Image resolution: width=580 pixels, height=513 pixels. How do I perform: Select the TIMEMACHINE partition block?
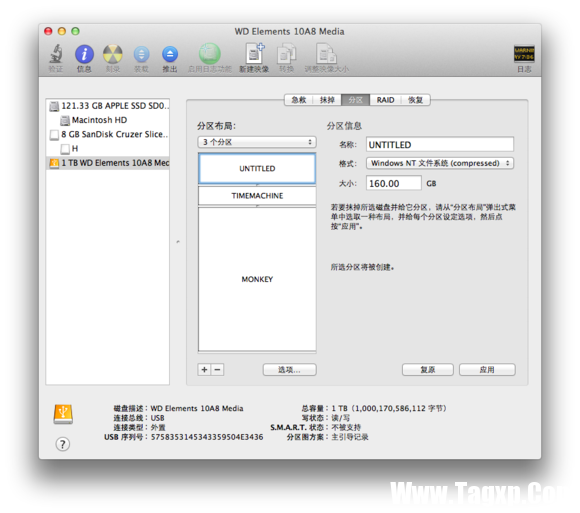[257, 196]
